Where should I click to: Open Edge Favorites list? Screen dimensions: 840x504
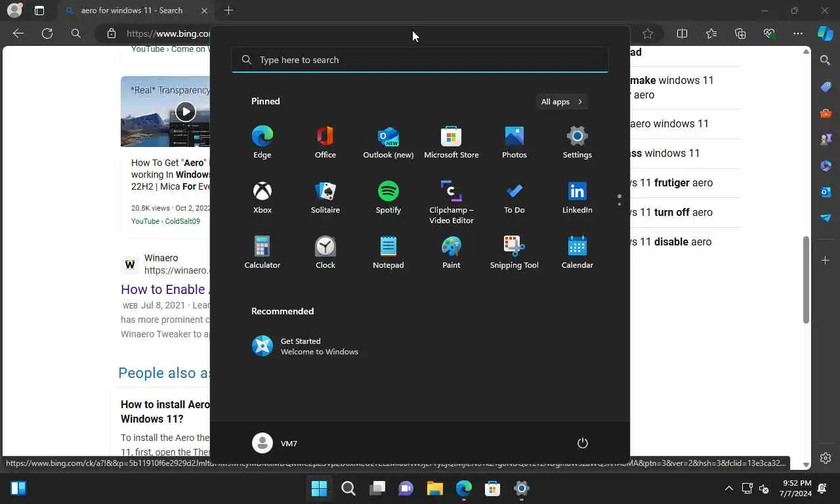point(711,33)
